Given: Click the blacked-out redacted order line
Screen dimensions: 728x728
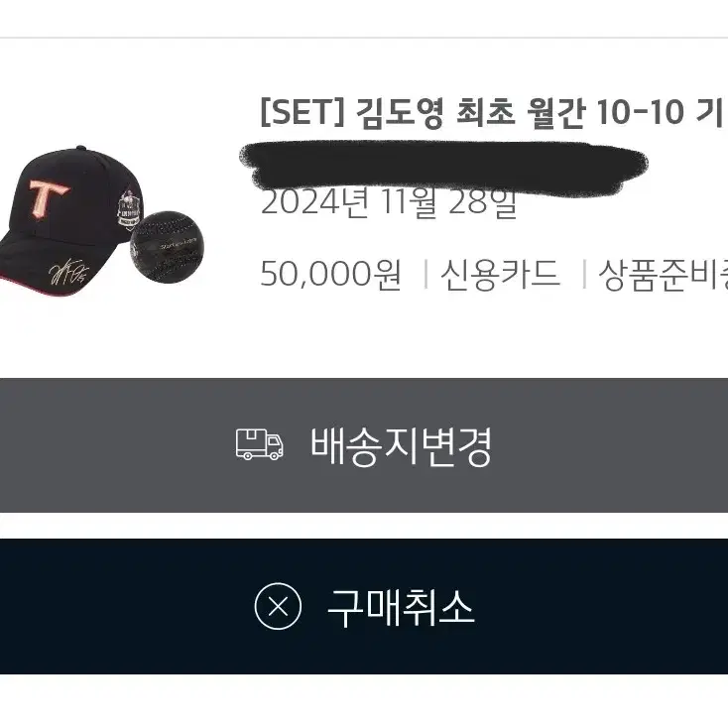Looking at the screenshot, I should pos(443,164).
